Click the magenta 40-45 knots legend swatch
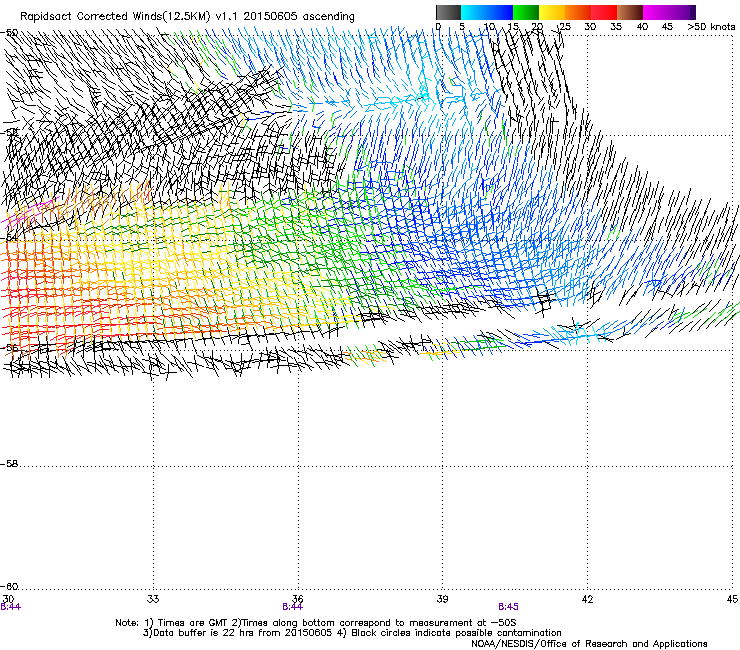Screen dimensions: 740x650 pos(656,12)
